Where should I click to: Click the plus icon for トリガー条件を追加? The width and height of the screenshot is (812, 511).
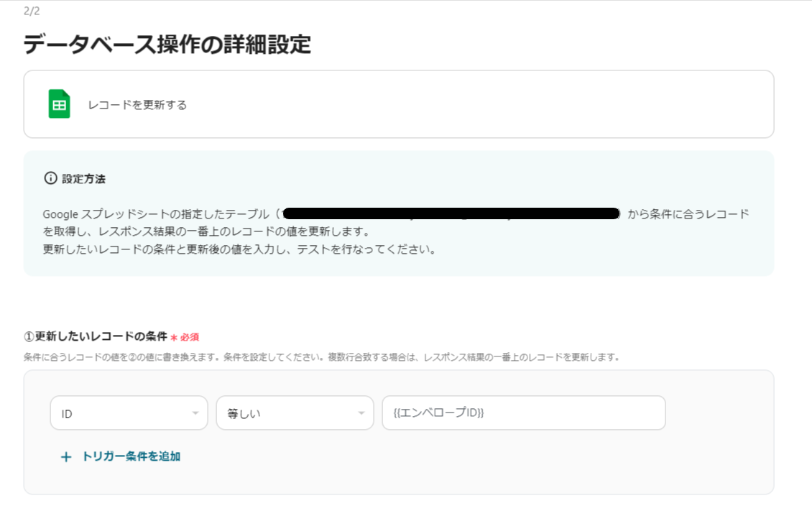click(66, 456)
